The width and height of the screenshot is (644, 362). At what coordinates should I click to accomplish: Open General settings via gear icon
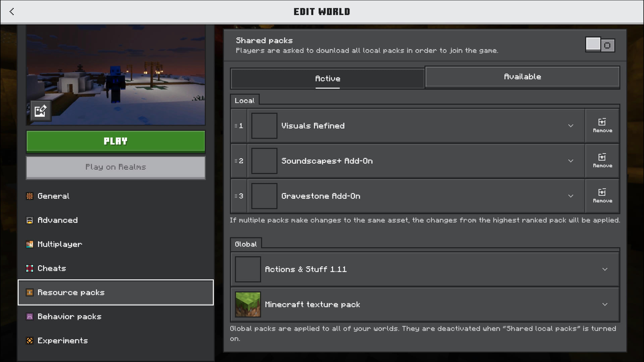[30, 196]
